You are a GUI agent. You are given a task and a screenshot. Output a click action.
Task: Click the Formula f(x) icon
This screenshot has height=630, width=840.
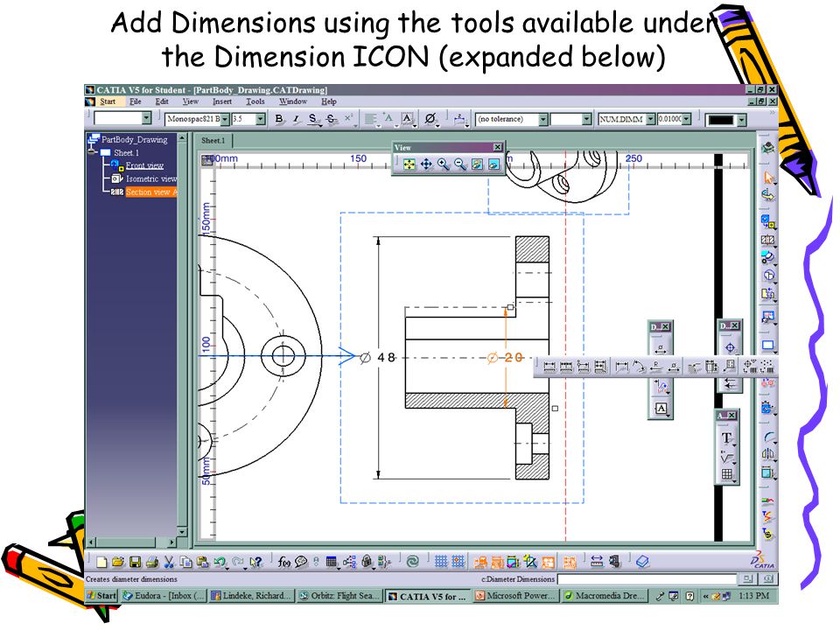tap(283, 562)
